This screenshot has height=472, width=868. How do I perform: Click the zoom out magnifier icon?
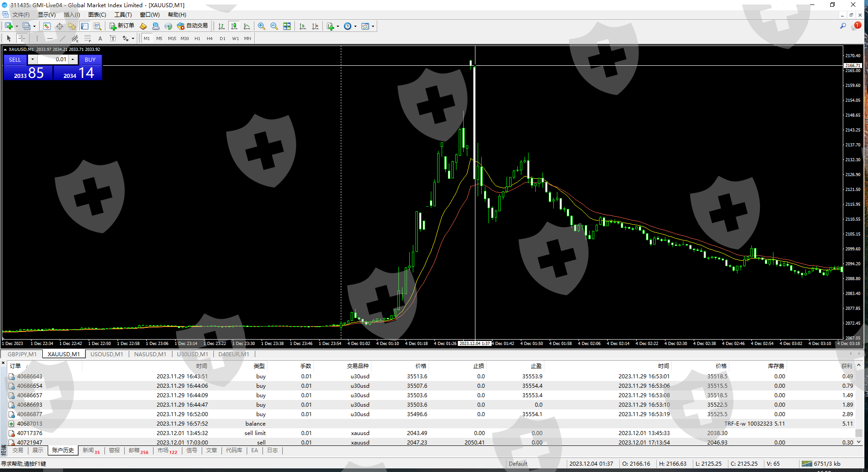274,26
